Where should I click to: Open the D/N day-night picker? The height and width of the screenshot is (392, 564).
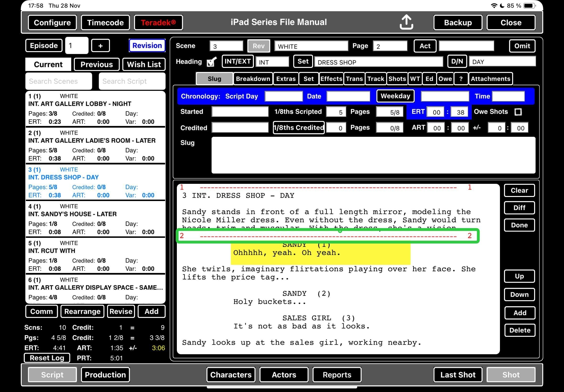coord(457,61)
